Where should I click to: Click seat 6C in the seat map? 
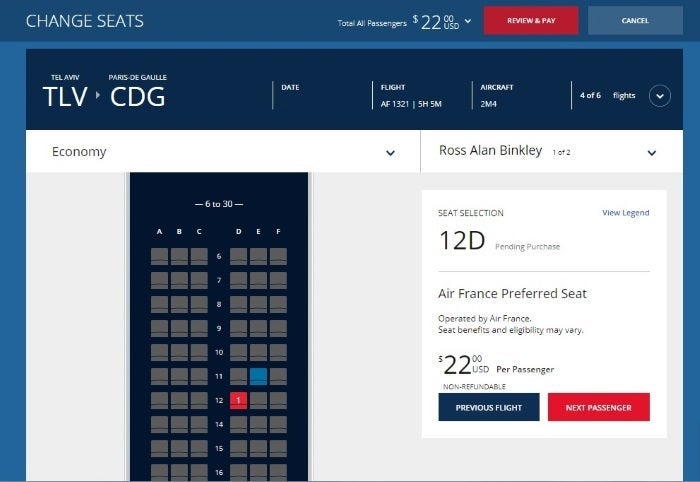pos(199,256)
